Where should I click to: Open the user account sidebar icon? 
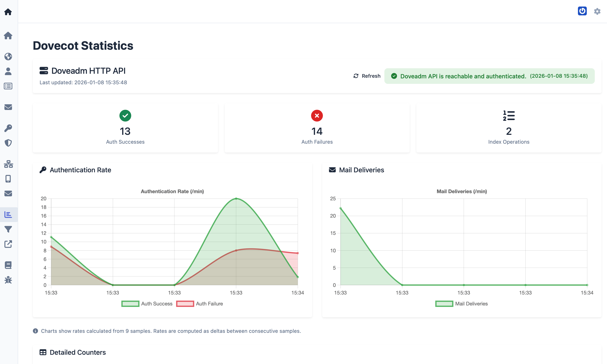(x=8, y=71)
